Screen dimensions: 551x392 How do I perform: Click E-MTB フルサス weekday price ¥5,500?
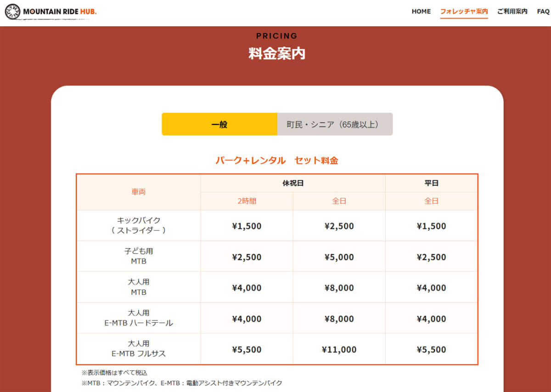tap(432, 349)
